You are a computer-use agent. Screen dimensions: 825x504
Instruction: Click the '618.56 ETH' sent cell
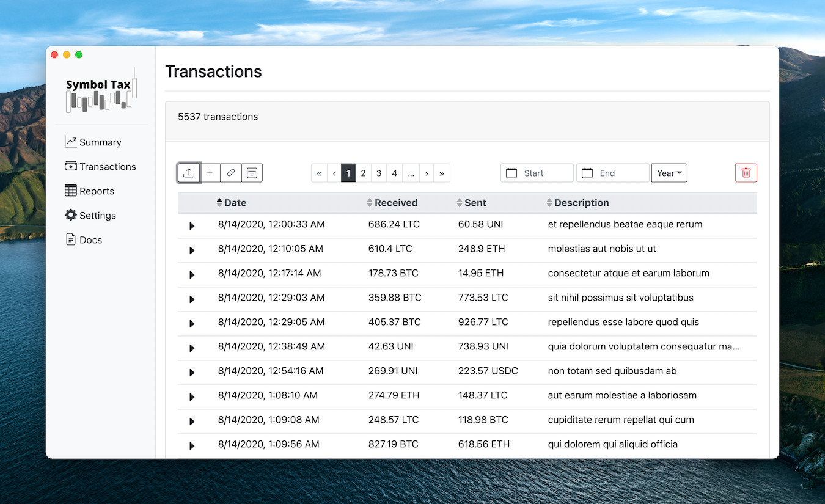484,444
